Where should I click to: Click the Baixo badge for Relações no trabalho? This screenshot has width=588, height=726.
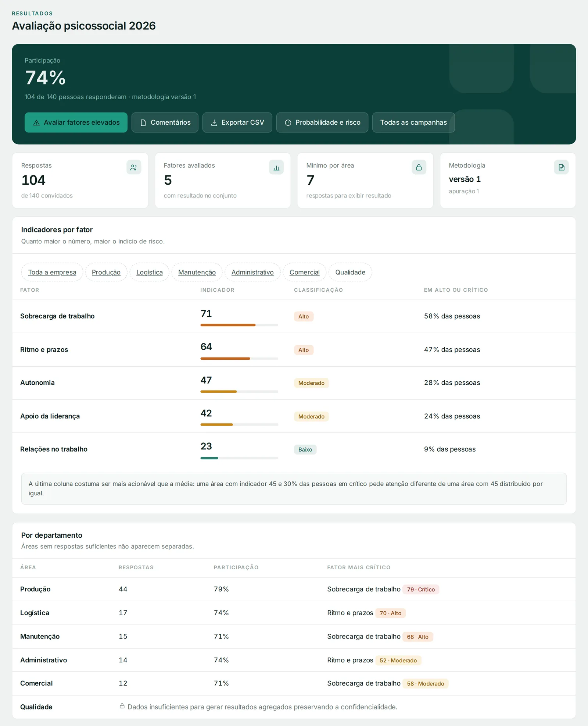[305, 450]
